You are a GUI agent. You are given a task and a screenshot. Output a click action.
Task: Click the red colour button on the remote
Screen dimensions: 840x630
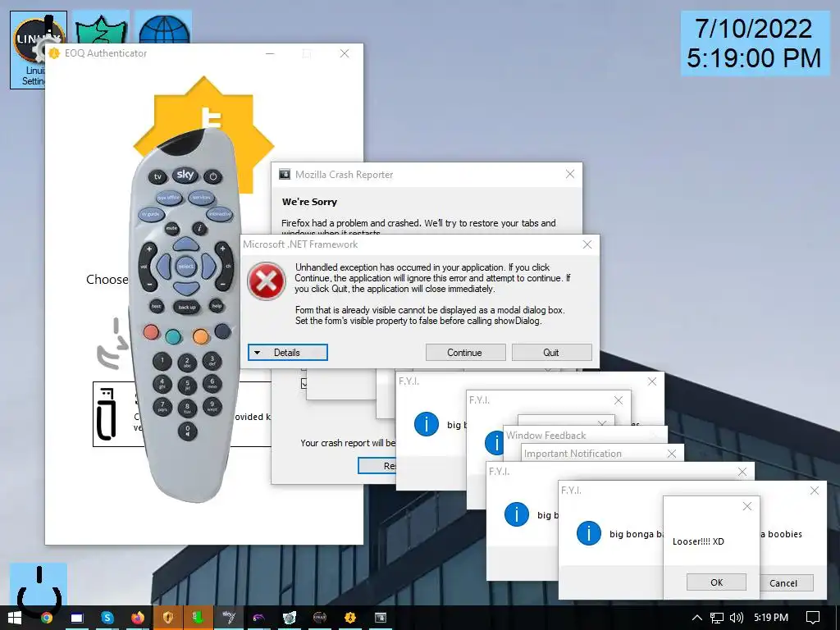[151, 332]
